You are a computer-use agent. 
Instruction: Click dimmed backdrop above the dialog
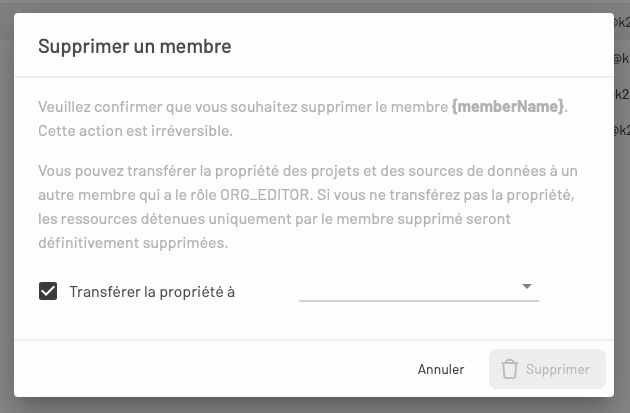coord(300,6)
